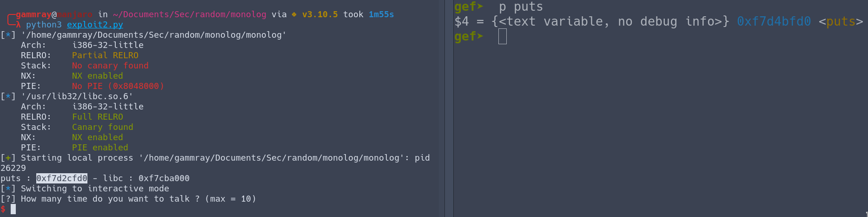Click the gammray username in the prompt

click(33, 14)
